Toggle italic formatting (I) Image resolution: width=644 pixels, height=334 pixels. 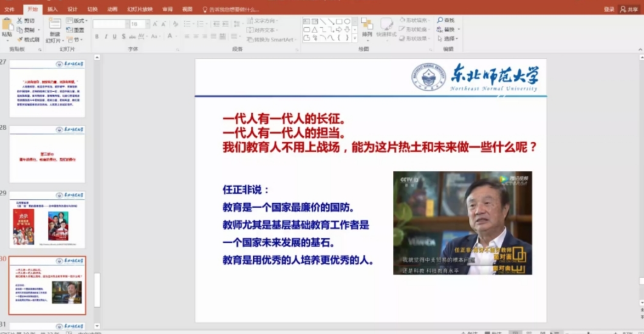(105, 37)
